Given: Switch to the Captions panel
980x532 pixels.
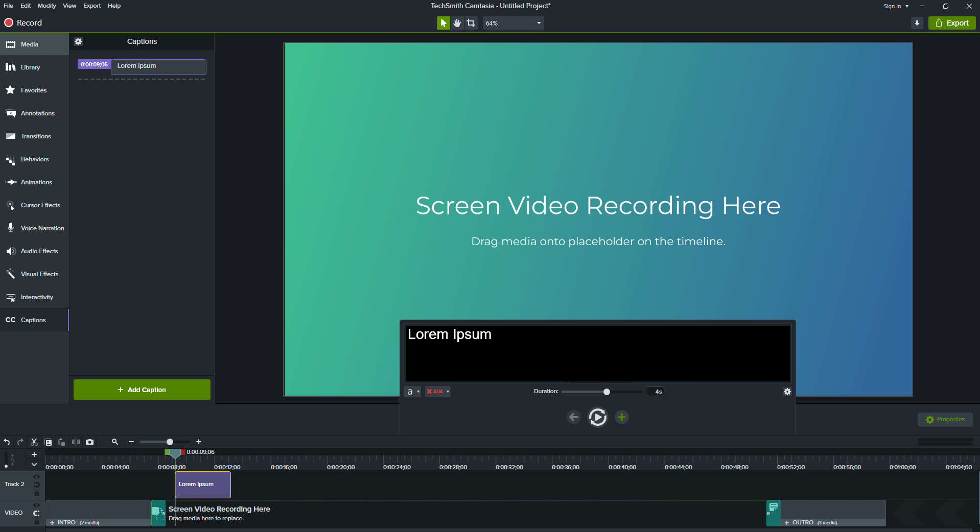Looking at the screenshot, I should pos(34,320).
